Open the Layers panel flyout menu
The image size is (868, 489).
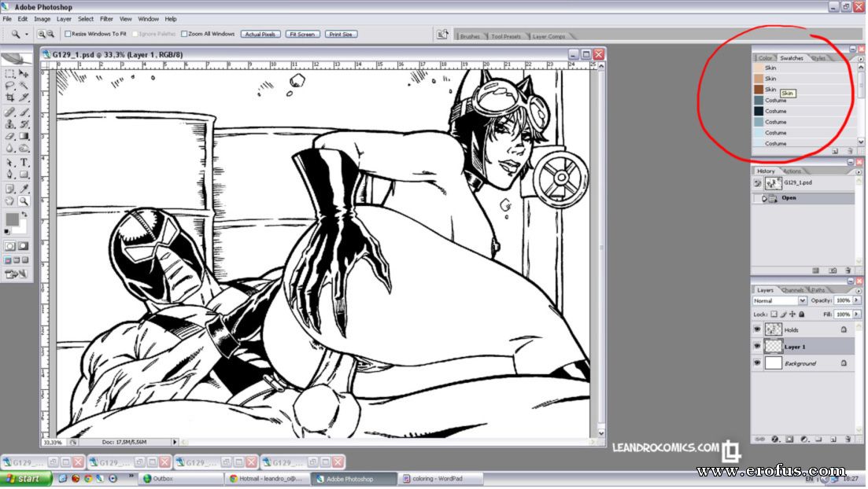(859, 291)
